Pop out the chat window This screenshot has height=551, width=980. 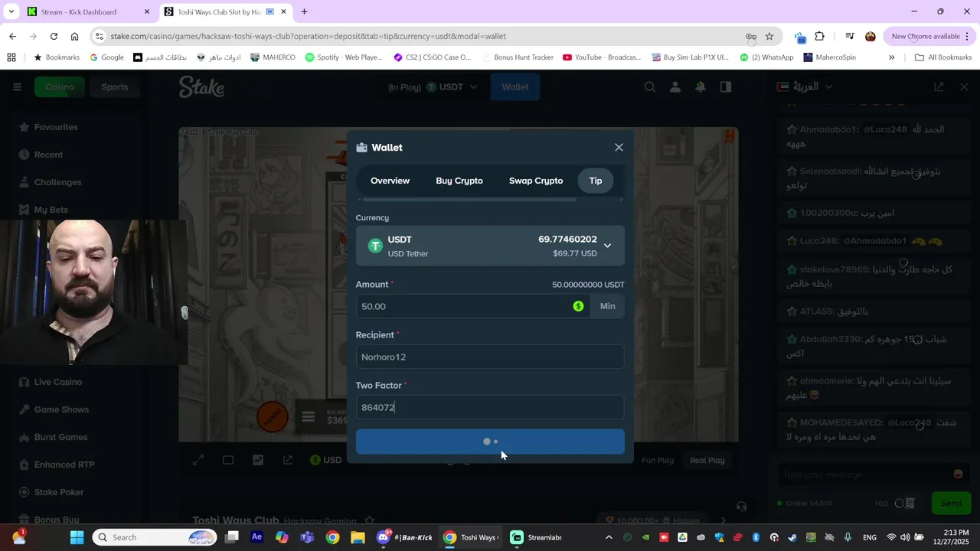tap(939, 87)
